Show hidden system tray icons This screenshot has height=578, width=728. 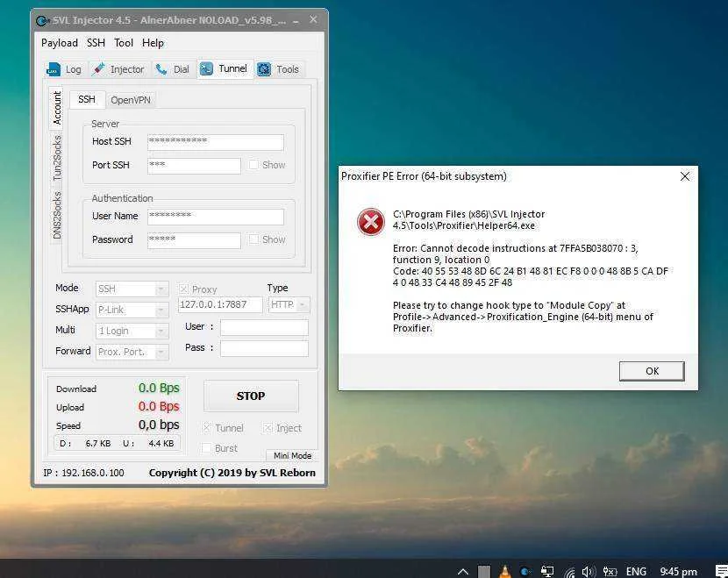463,571
